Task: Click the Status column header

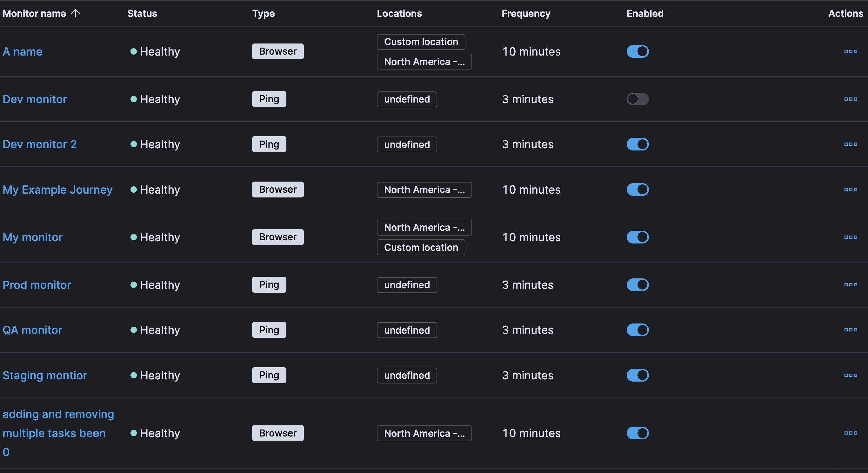Action: coord(142,13)
